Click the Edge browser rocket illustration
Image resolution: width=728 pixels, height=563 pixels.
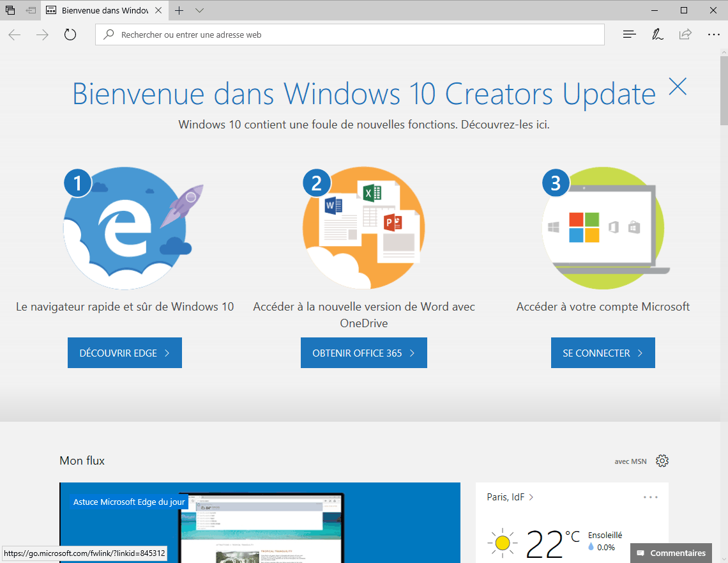click(x=133, y=228)
